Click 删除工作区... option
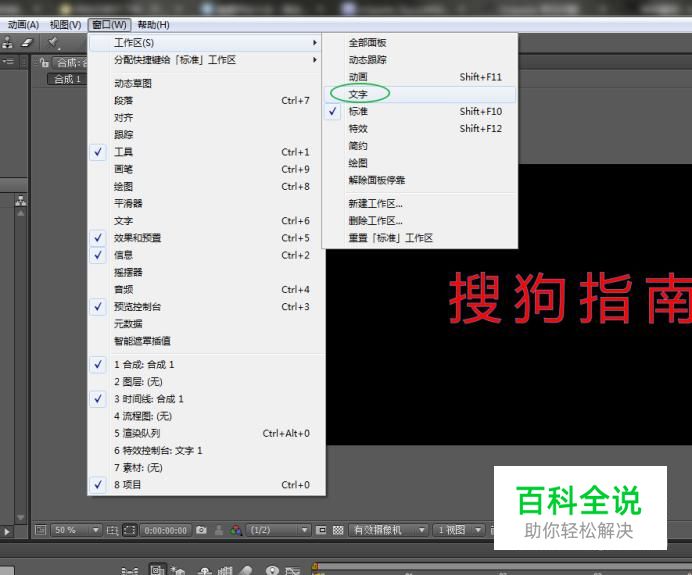This screenshot has height=575, width=692. point(420,221)
